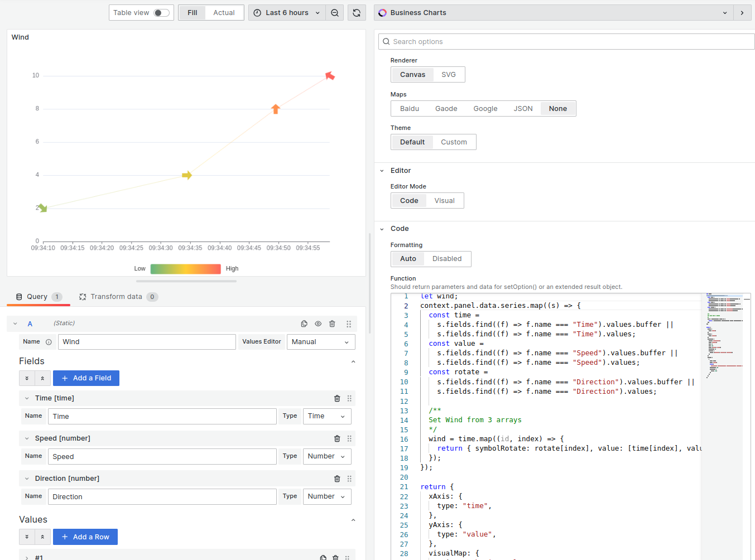Open the Type dropdown for the Time field
The image size is (755, 560).
click(x=327, y=416)
